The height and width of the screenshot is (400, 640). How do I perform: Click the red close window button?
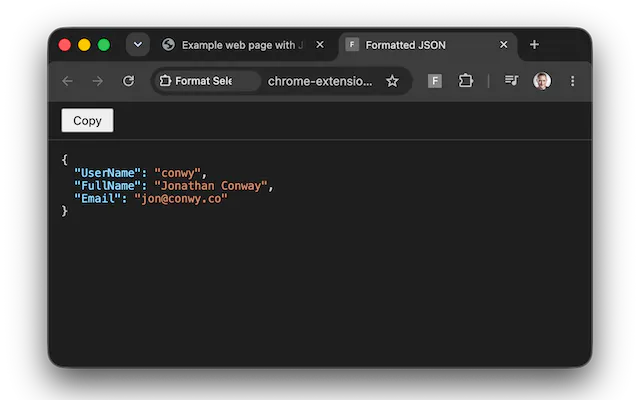tap(64, 44)
